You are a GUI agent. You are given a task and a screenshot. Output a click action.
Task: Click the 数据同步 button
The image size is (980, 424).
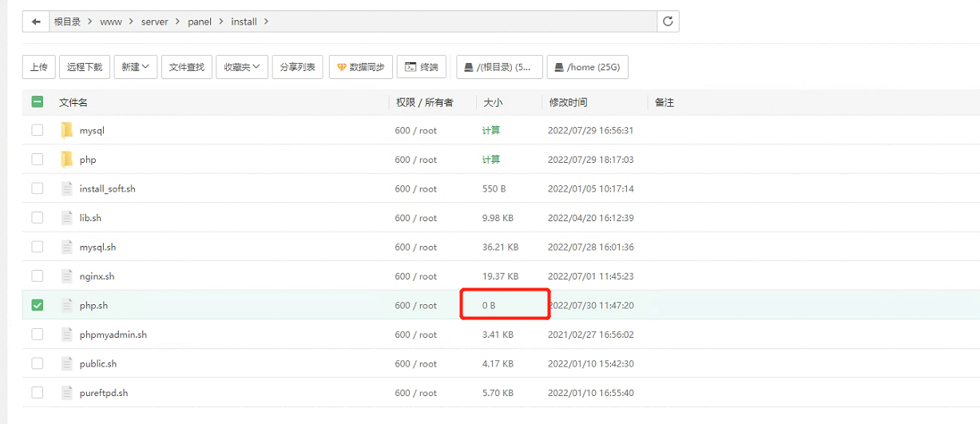(x=361, y=67)
